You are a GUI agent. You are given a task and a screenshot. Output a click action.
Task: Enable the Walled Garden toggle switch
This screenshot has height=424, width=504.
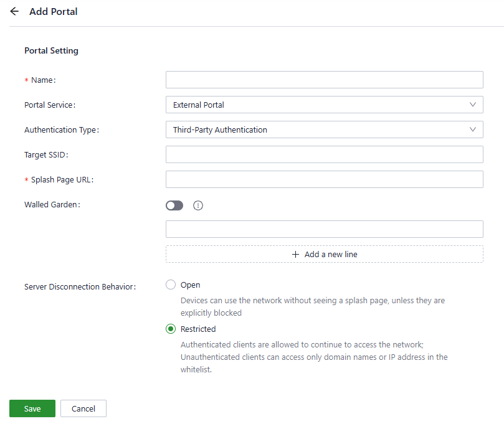174,205
